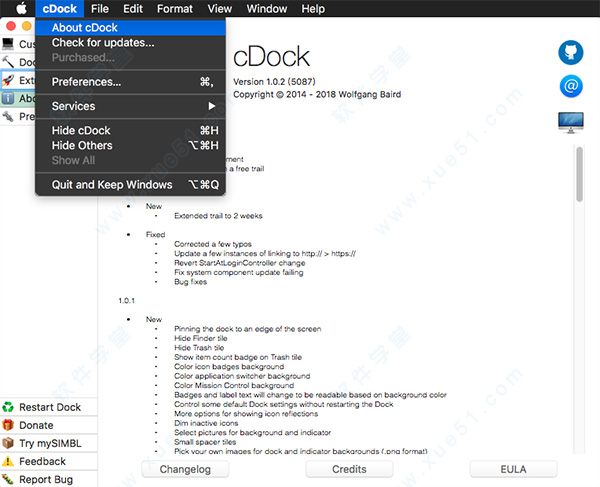
Task: Select About cDock menu entry
Action: (130, 28)
